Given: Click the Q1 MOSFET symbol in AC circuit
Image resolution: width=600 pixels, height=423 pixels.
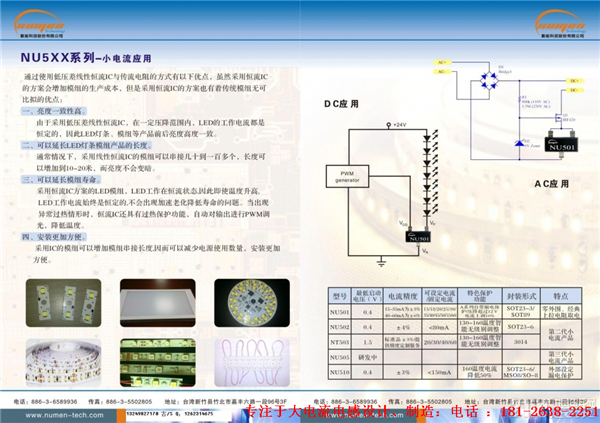Looking at the screenshot, I should point(558,118).
